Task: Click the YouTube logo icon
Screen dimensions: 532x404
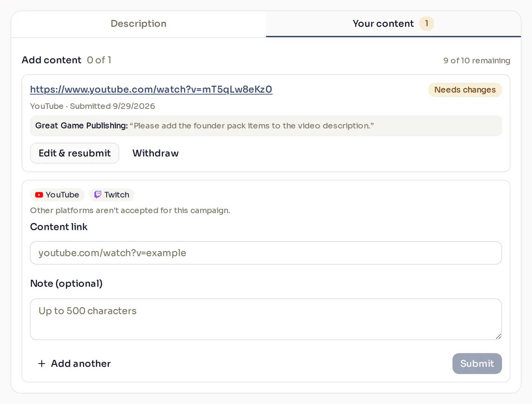Action: click(39, 195)
